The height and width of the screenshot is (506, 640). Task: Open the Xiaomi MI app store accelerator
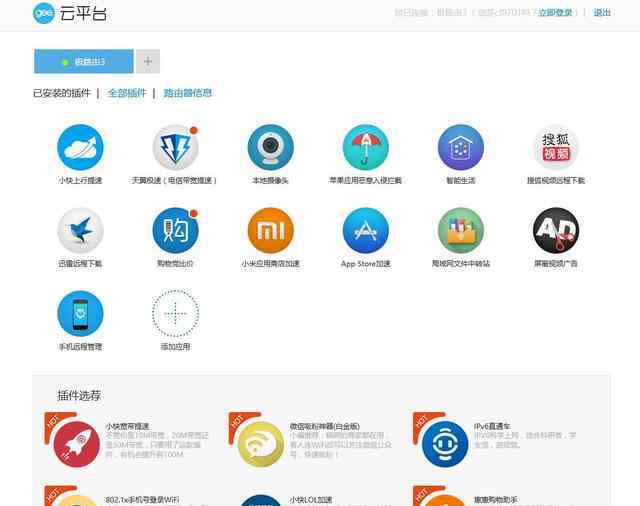(271, 231)
